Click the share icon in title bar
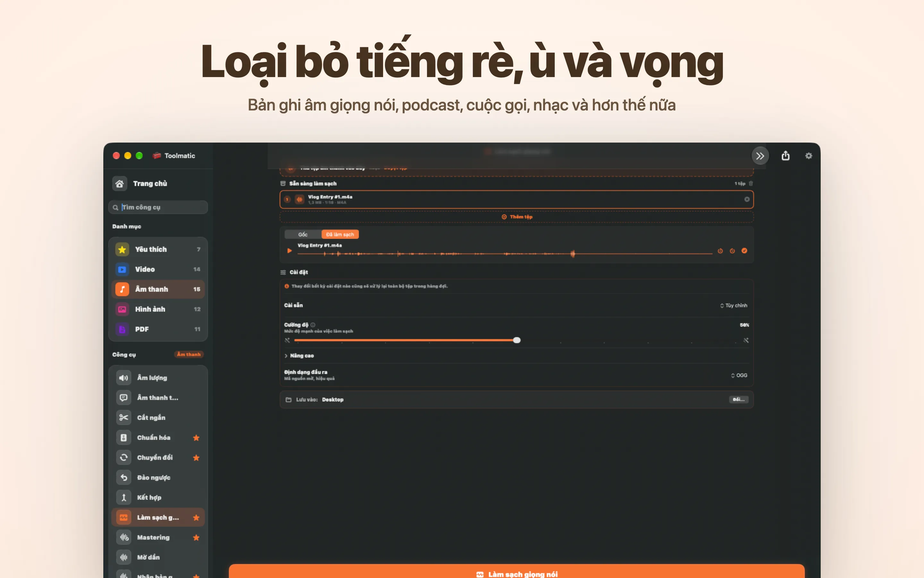924x578 pixels. tap(785, 156)
